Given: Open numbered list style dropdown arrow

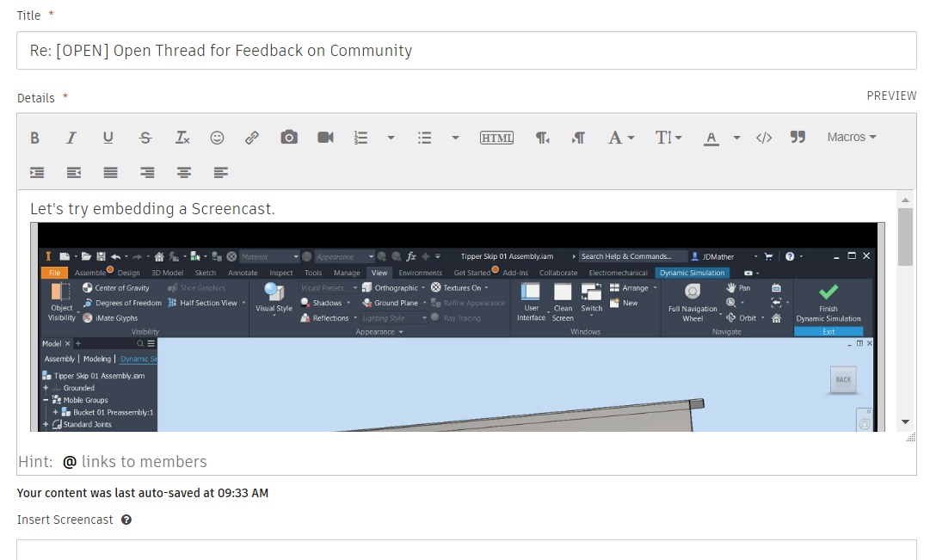Looking at the screenshot, I should point(391,138).
